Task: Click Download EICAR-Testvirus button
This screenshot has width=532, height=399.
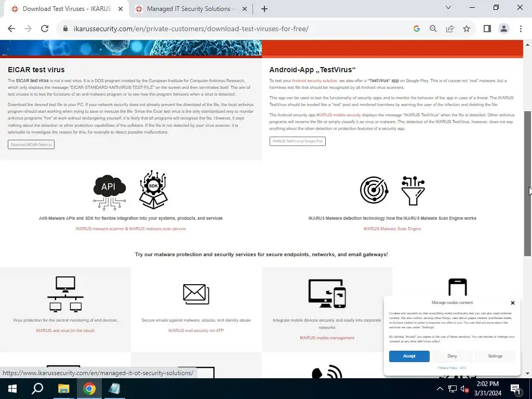Action: tap(31, 144)
